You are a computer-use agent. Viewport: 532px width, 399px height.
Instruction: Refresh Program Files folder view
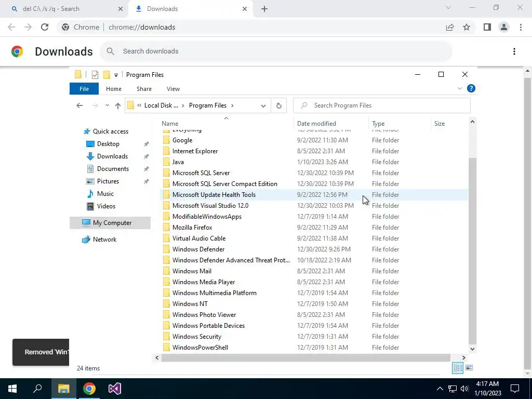tap(279, 105)
